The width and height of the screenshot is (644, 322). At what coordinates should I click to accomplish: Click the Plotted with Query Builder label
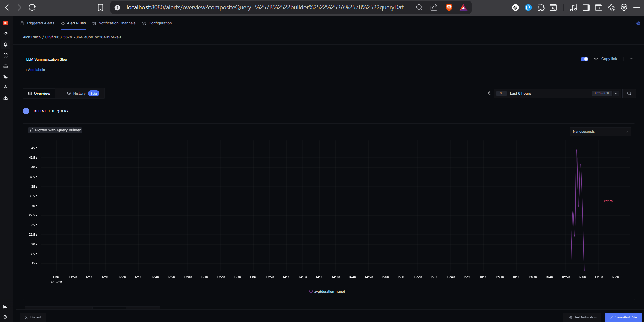coord(55,130)
